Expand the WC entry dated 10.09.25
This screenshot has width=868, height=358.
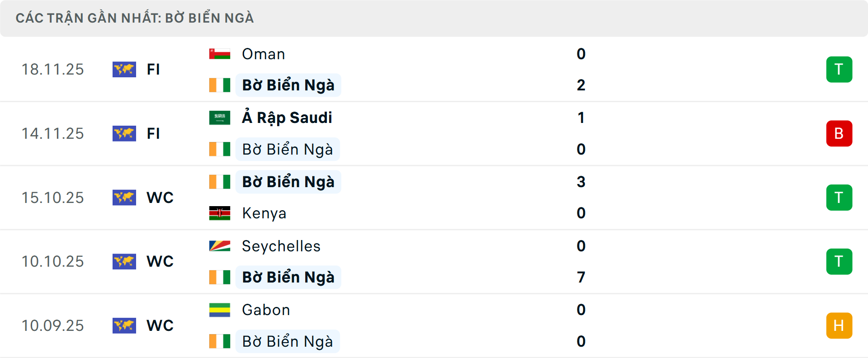click(160, 325)
